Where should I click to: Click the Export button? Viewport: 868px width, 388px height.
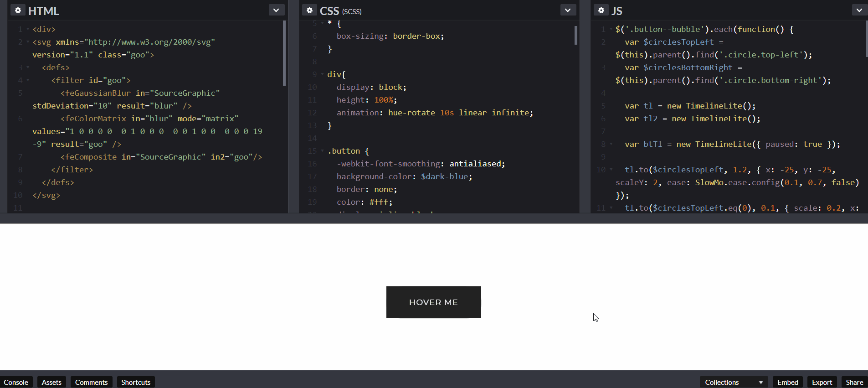pyautogui.click(x=822, y=382)
